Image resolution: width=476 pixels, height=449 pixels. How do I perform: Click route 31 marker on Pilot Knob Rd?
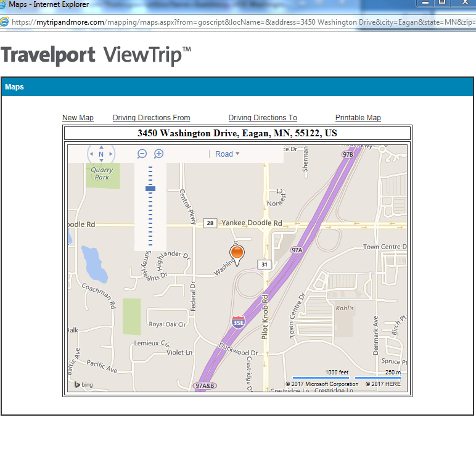point(265,265)
